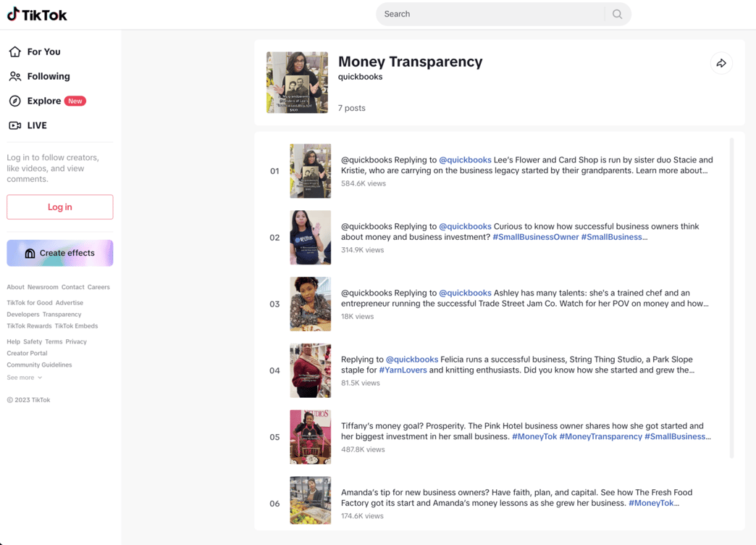Open the Community Guidelines footer link
The image size is (756, 545).
tap(39, 365)
